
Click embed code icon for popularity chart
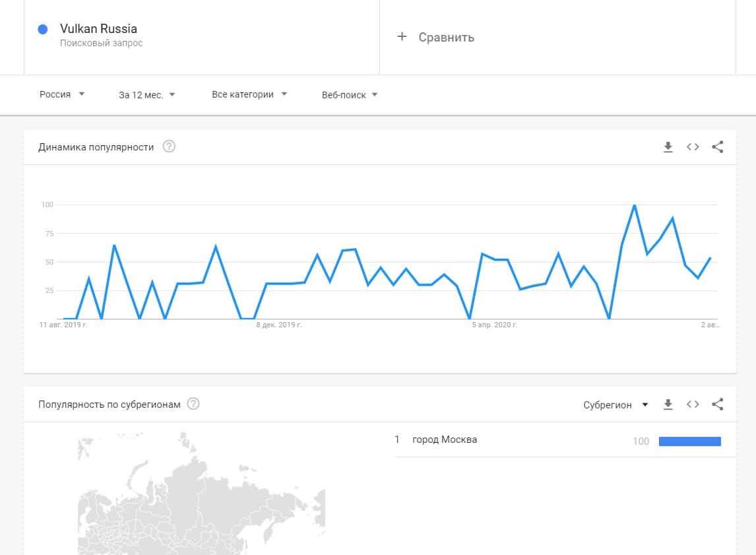[x=693, y=147]
